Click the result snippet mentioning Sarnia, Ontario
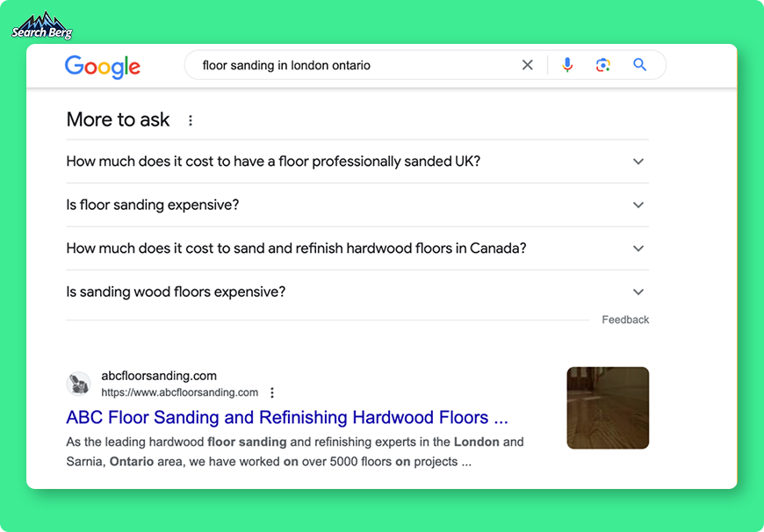Image resolution: width=764 pixels, height=532 pixels. (x=295, y=451)
